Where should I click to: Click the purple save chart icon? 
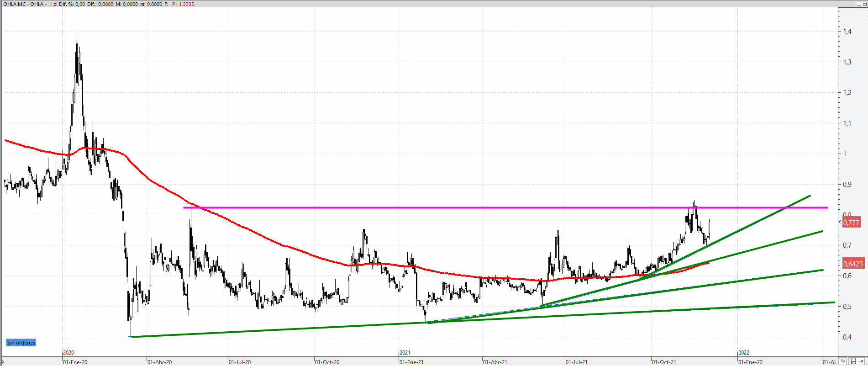(x=852, y=361)
